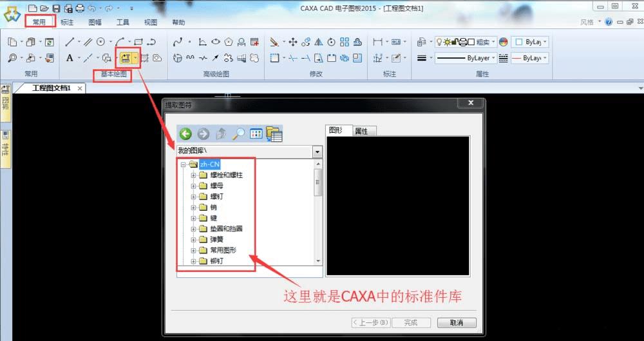Open the 常用 ribbon tab

point(39,22)
